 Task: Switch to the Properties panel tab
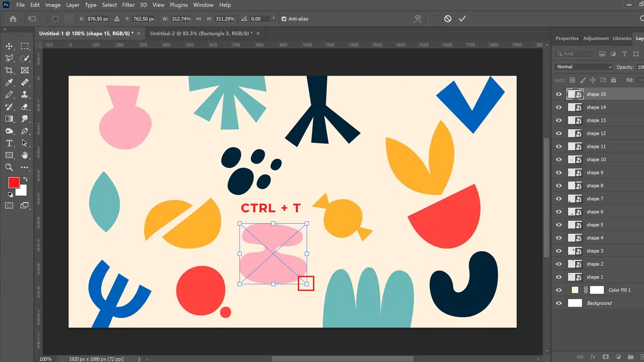coord(567,38)
